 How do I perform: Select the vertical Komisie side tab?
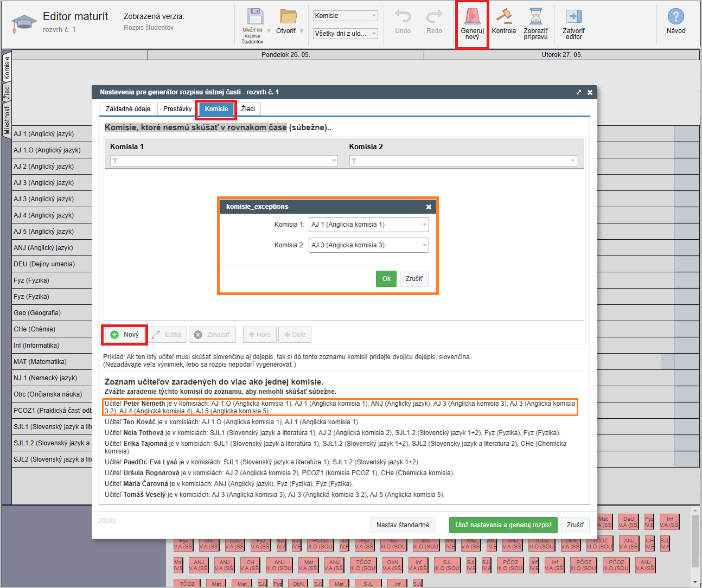coord(7,68)
